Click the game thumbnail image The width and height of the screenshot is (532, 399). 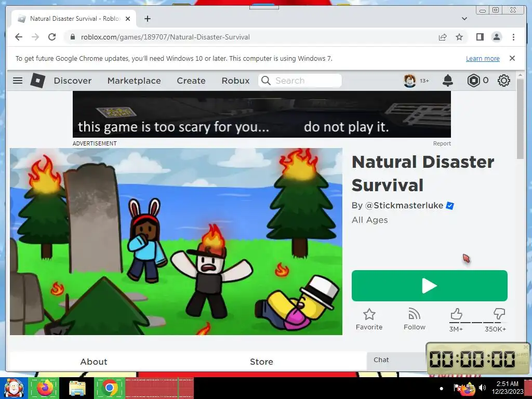(176, 242)
